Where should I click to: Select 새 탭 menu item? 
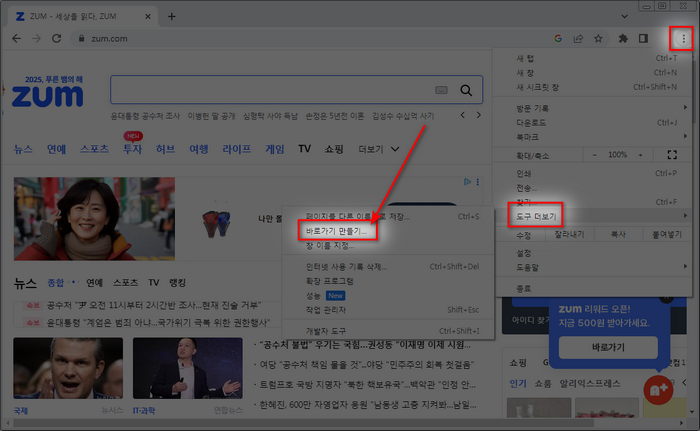click(x=594, y=58)
